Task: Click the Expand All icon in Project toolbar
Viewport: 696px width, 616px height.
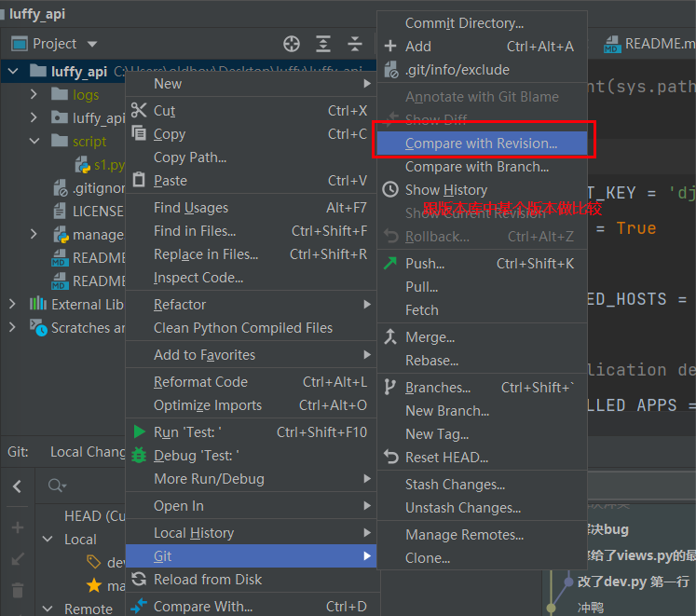Action: (323, 44)
